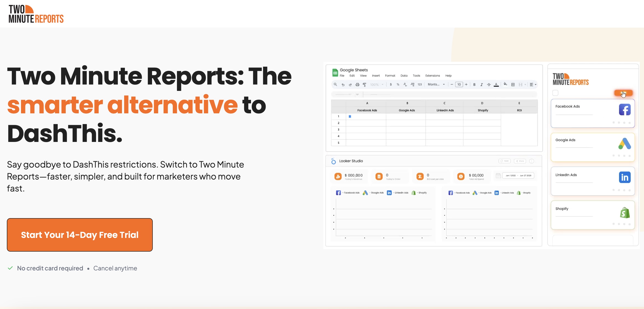The image size is (644, 309).
Task: Decrease decimal places icon
Action: [x=405, y=85]
